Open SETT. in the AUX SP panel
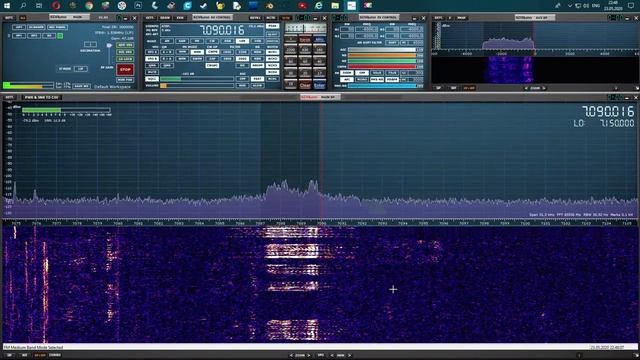 (x=438, y=18)
